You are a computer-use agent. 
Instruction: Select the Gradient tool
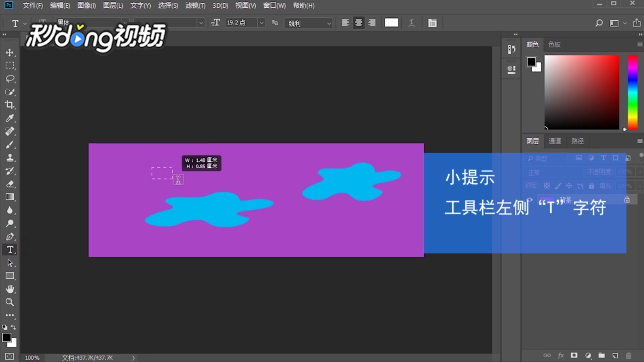(x=10, y=197)
